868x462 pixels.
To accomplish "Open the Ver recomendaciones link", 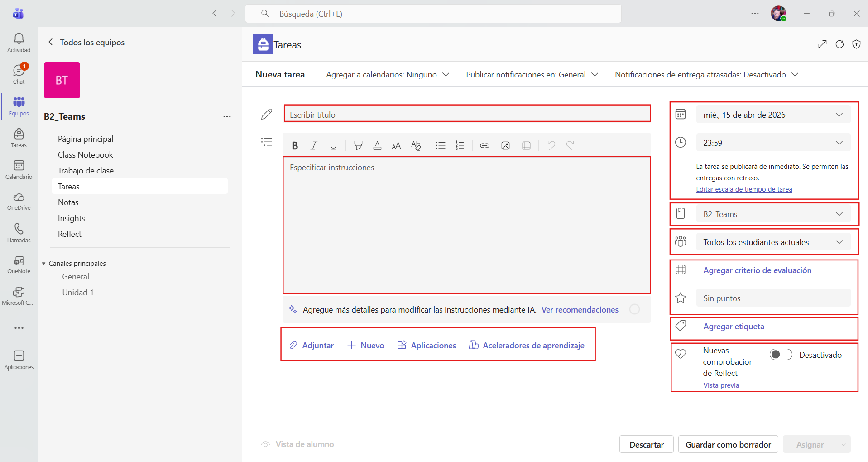I will pos(580,309).
